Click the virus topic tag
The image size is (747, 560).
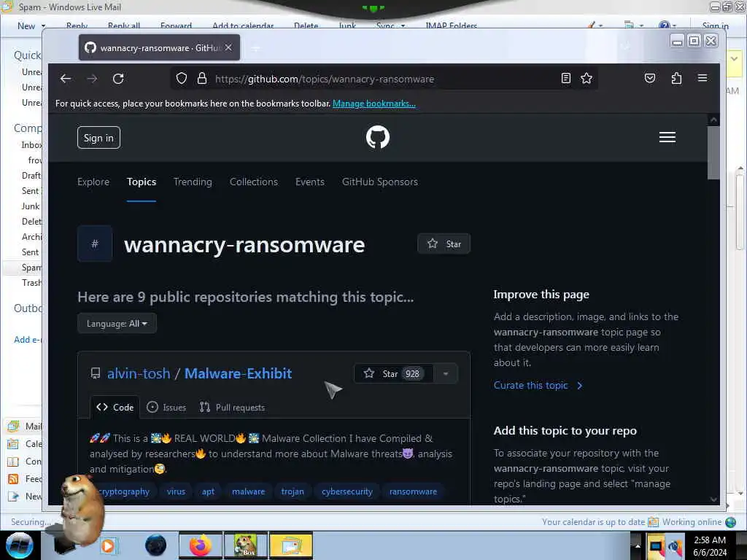(x=176, y=491)
